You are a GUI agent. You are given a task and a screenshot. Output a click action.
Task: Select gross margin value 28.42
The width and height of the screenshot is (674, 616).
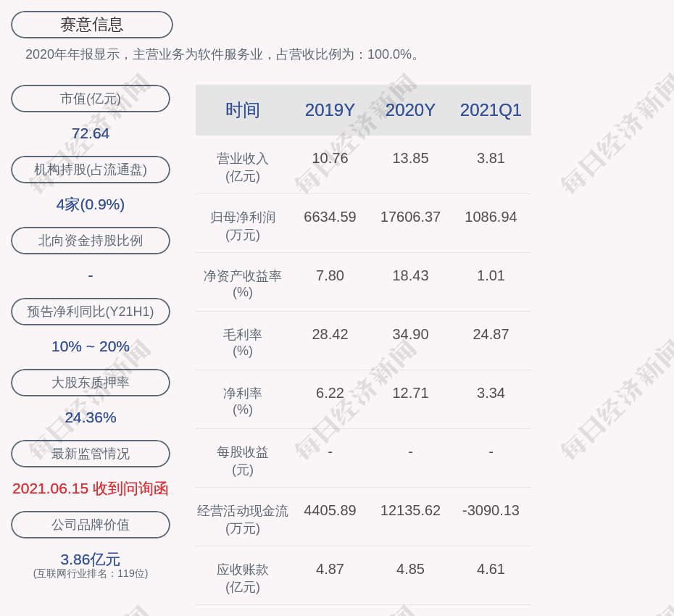tap(330, 334)
